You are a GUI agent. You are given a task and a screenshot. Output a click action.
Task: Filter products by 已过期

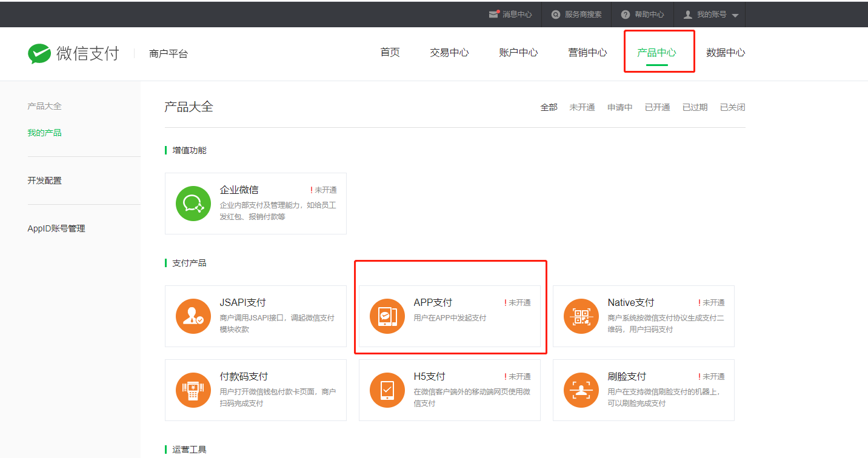695,107
